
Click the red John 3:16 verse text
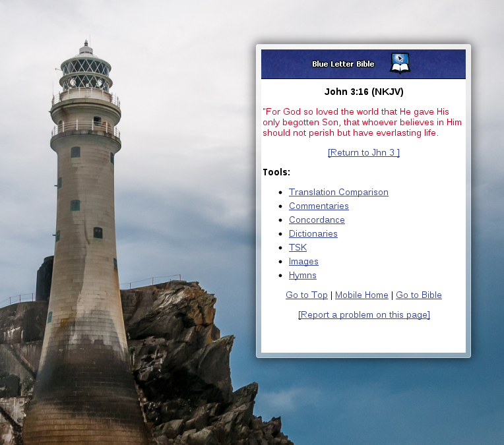click(362, 122)
